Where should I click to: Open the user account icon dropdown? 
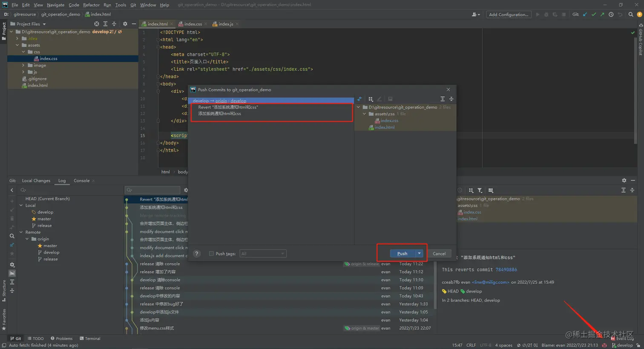476,14
